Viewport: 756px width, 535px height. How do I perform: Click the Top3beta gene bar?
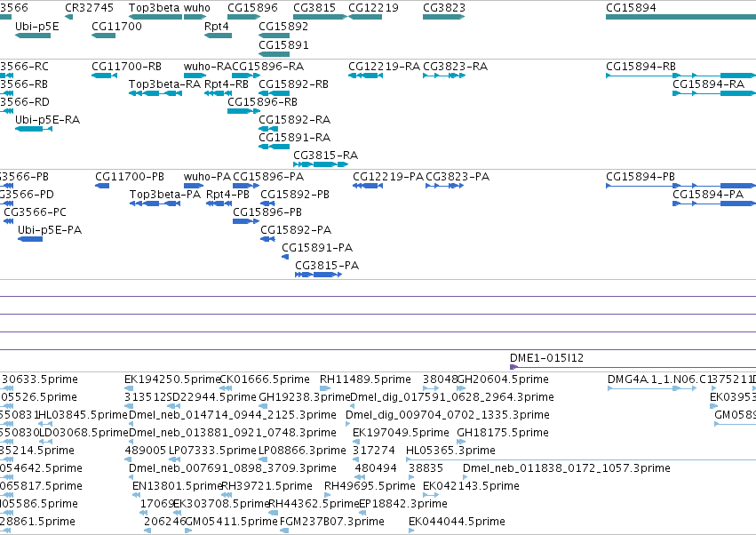pos(155,17)
